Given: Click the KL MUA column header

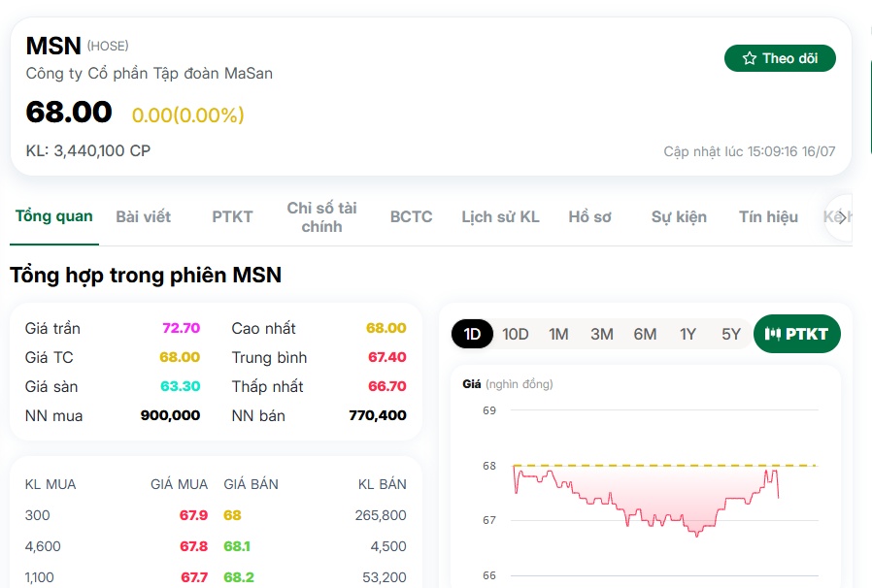Looking at the screenshot, I should (50, 484).
